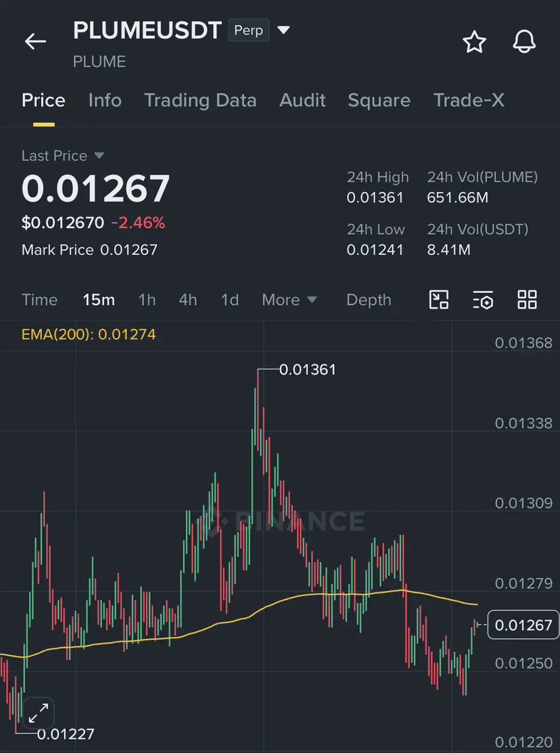This screenshot has height=753, width=560.
Task: Open chart indicator settings icon
Action: pyautogui.click(x=483, y=300)
